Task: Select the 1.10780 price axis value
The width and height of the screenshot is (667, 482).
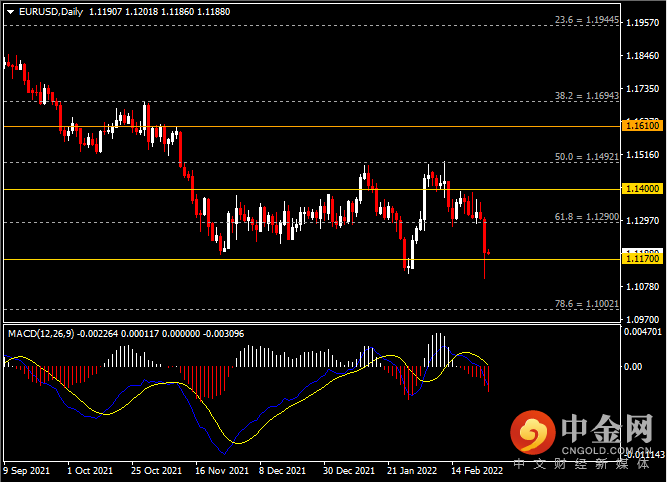Action: [x=643, y=286]
